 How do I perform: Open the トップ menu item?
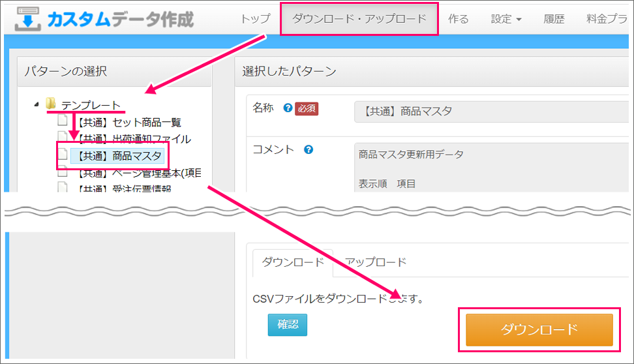(x=256, y=19)
